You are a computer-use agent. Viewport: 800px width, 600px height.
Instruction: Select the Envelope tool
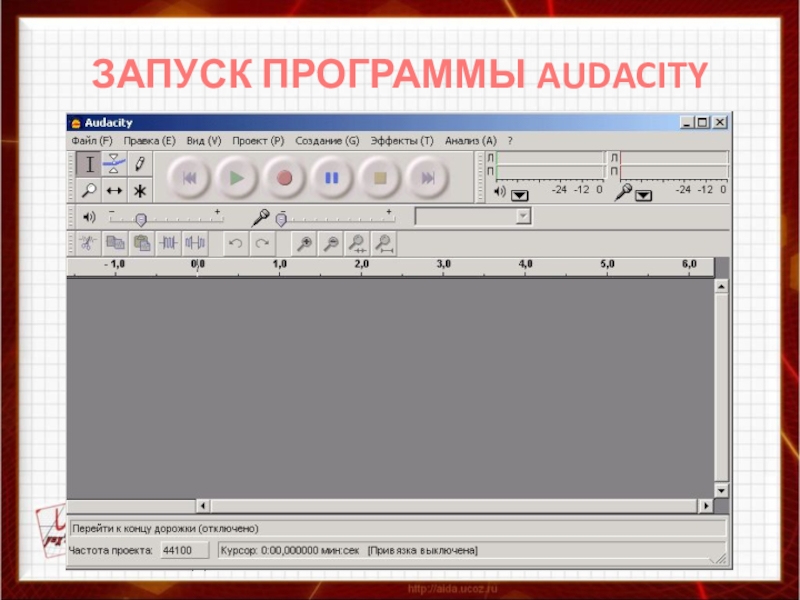pyautogui.click(x=114, y=164)
